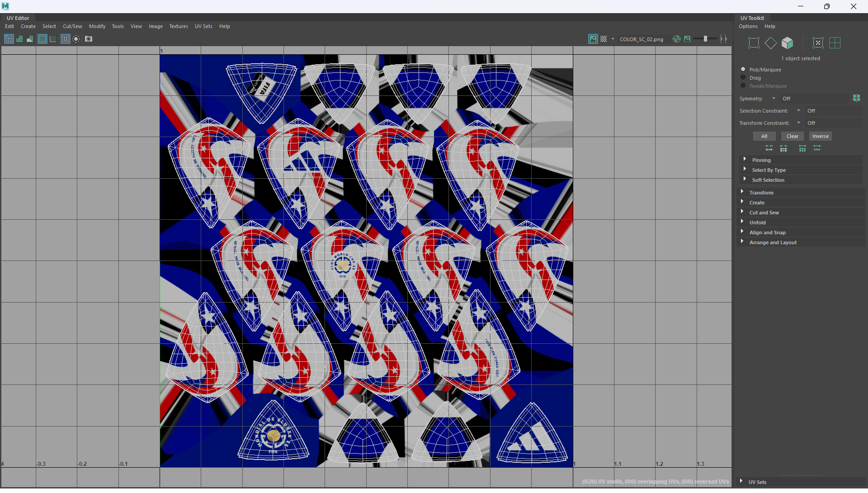Click the All selection button

point(764,137)
